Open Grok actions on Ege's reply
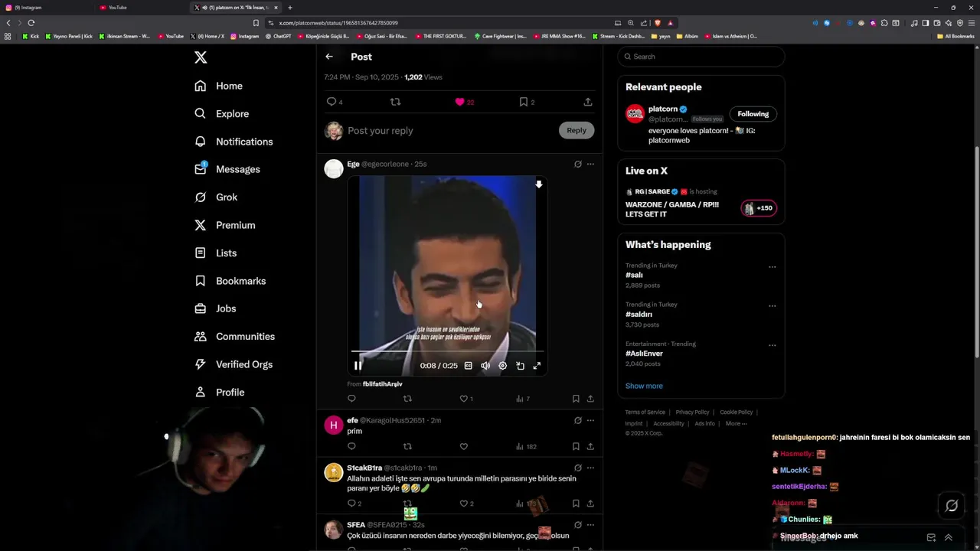The width and height of the screenshot is (980, 551). pyautogui.click(x=578, y=164)
